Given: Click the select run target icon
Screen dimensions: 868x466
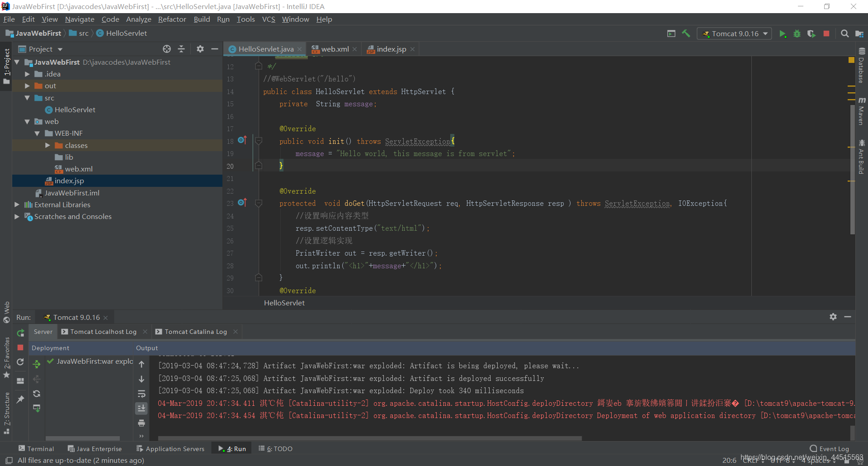Looking at the screenshot, I should [x=671, y=33].
